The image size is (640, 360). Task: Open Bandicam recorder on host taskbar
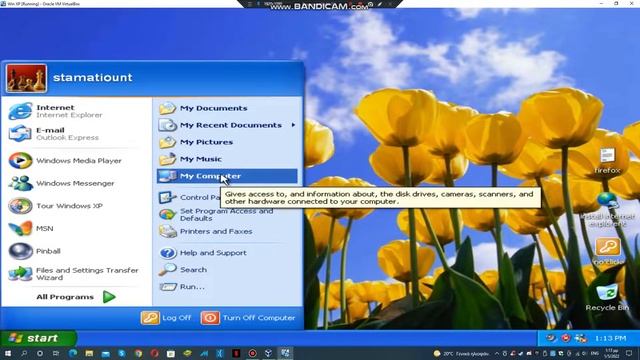point(253,353)
